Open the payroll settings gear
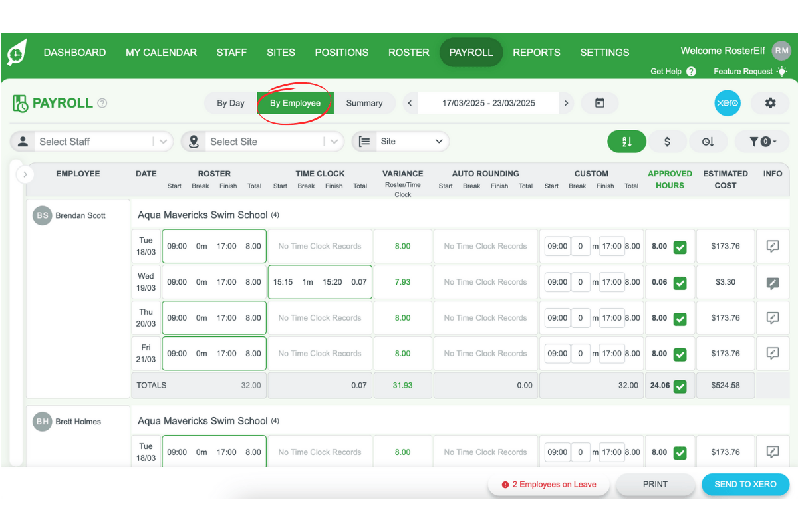Viewport: 798px width, 532px height. point(770,103)
